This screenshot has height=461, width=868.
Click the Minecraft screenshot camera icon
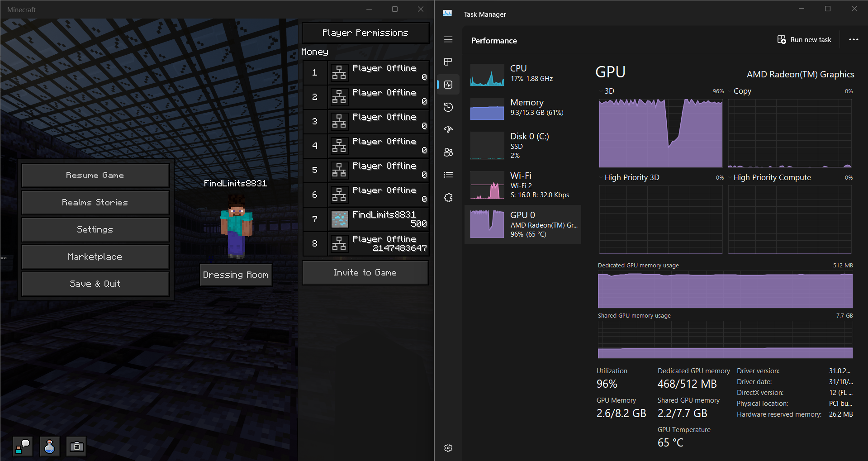point(76,447)
